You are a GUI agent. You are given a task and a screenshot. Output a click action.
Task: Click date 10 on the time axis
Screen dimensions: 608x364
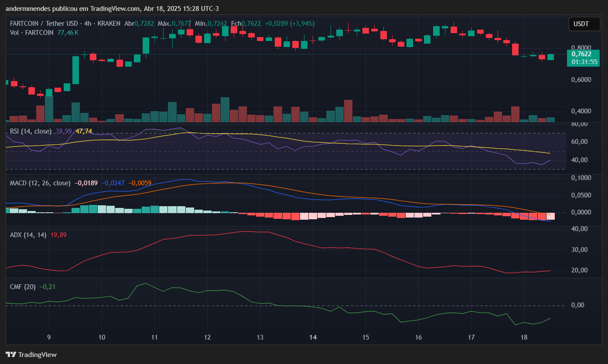[x=102, y=337]
